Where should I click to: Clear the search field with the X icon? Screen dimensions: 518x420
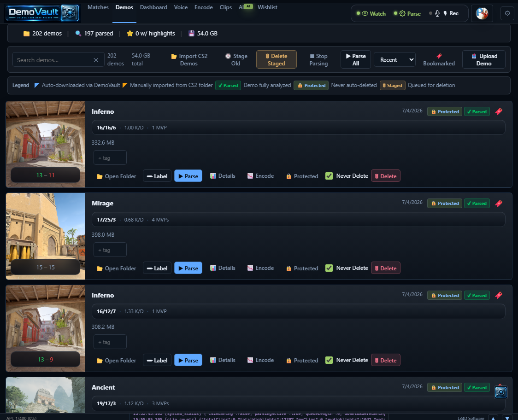point(96,60)
